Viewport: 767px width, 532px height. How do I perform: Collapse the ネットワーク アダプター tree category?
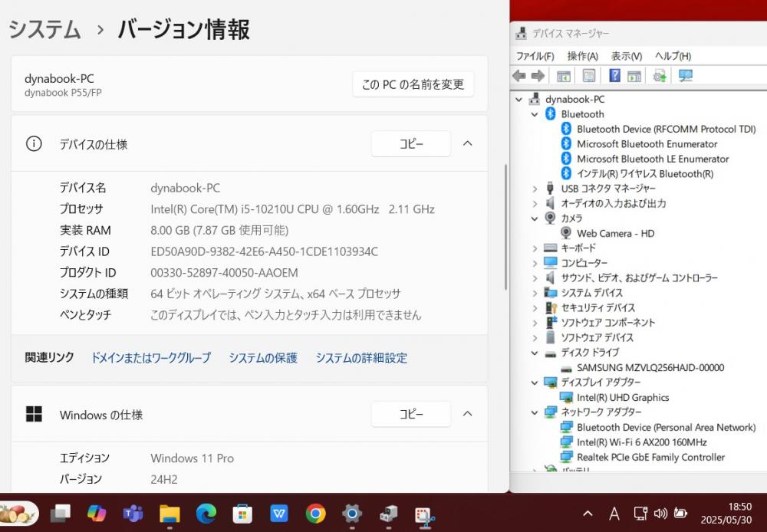click(x=535, y=412)
